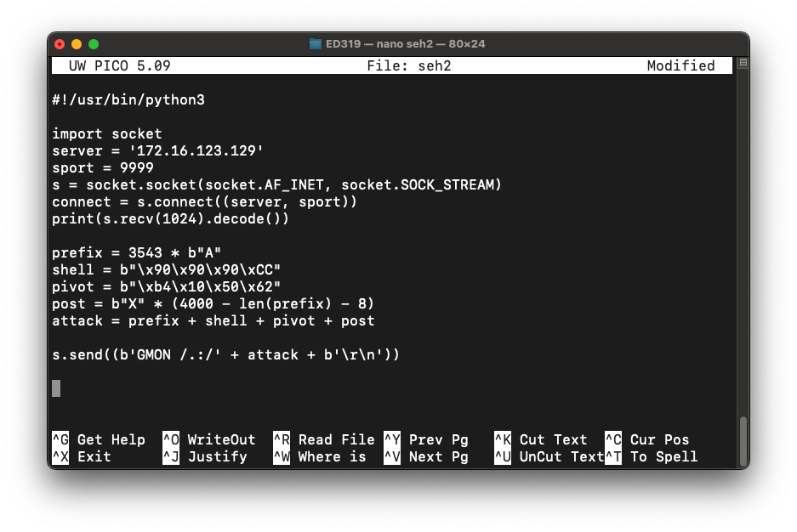The height and width of the screenshot is (532, 797).
Task: Click the ^W Where is shortcut
Action: click(320, 457)
